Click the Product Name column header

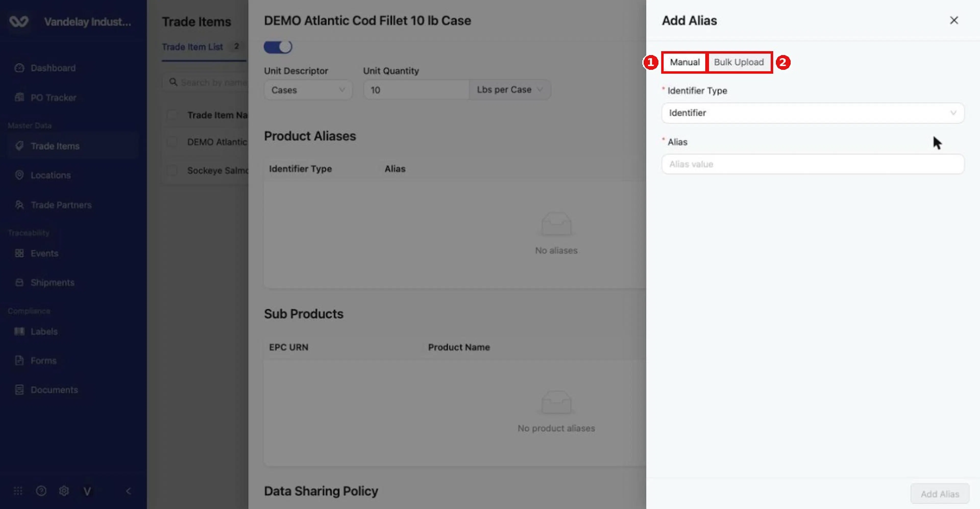click(x=459, y=347)
